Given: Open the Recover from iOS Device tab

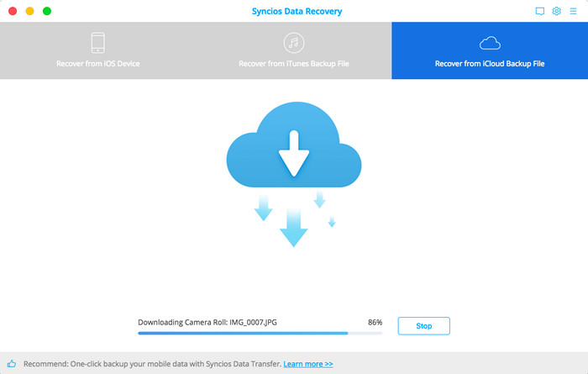Looking at the screenshot, I should tap(98, 50).
